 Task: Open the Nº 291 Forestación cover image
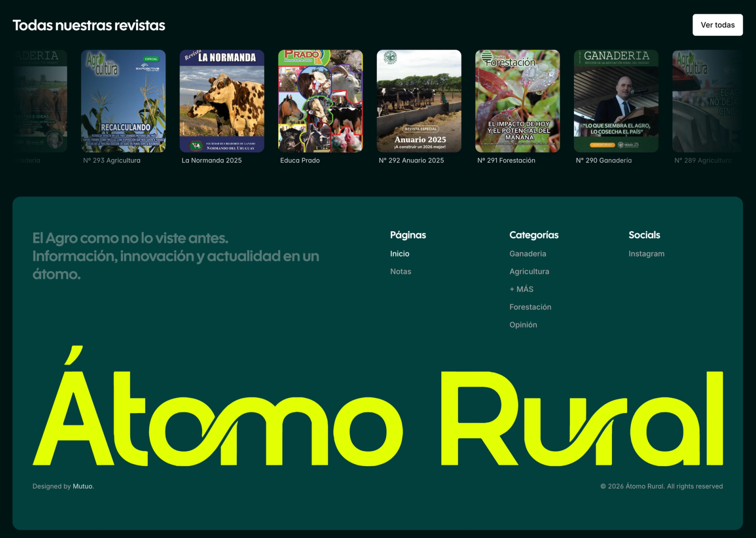pyautogui.click(x=517, y=101)
